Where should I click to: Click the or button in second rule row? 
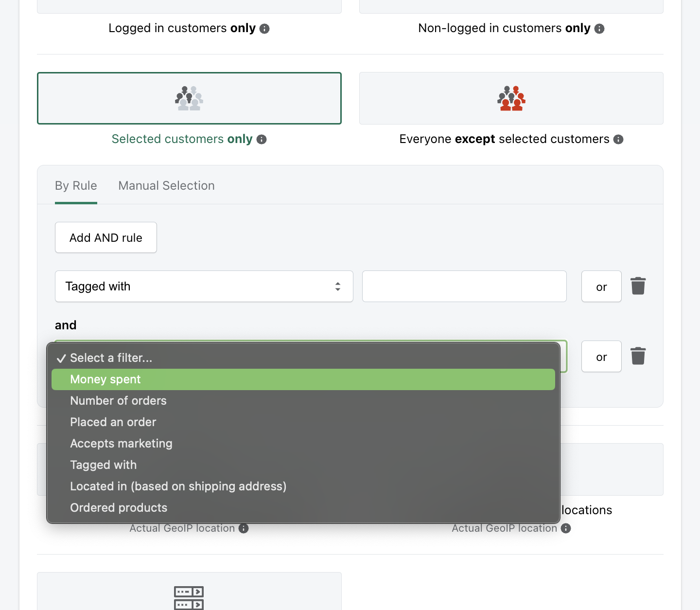(601, 357)
